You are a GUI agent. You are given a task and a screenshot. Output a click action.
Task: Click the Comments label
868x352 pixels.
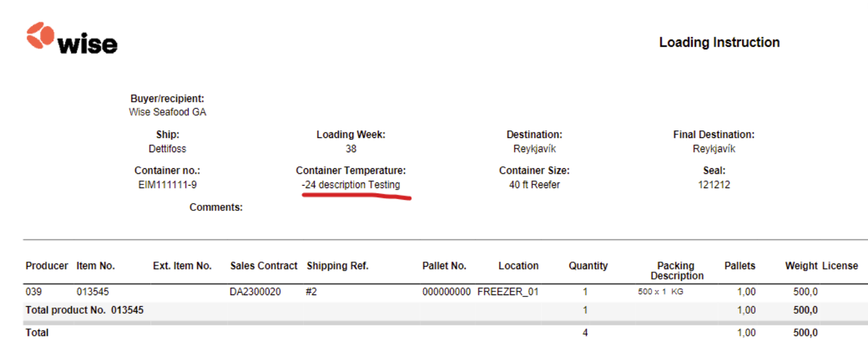(216, 208)
